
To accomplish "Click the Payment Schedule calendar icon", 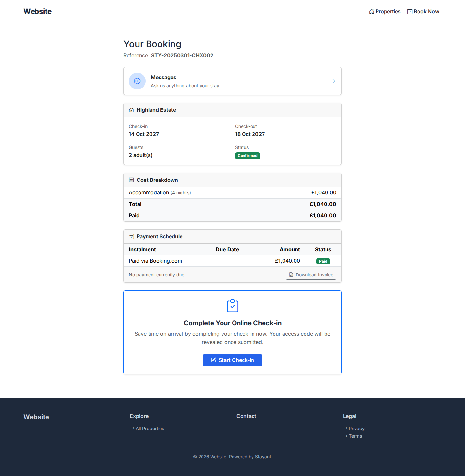I will [x=131, y=236].
